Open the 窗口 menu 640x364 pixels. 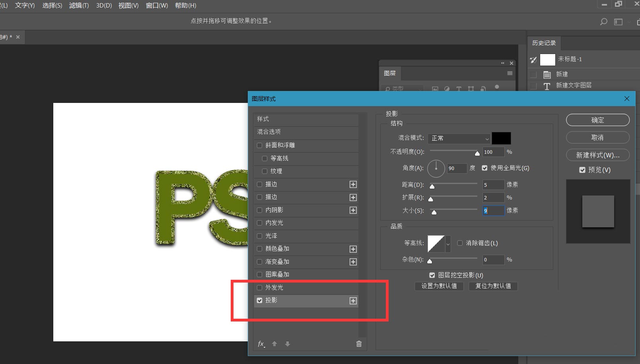coord(157,6)
